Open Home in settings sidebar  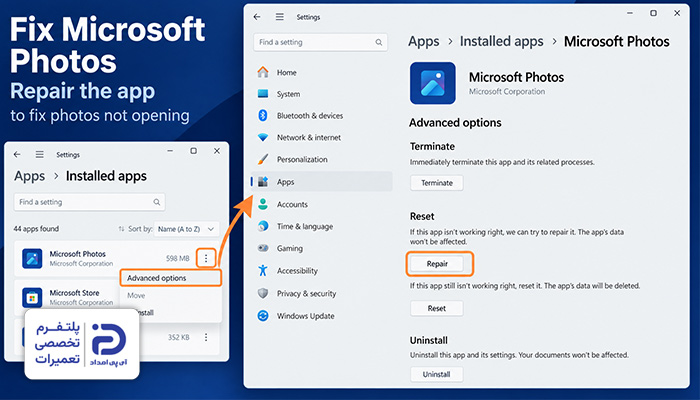pyautogui.click(x=287, y=72)
